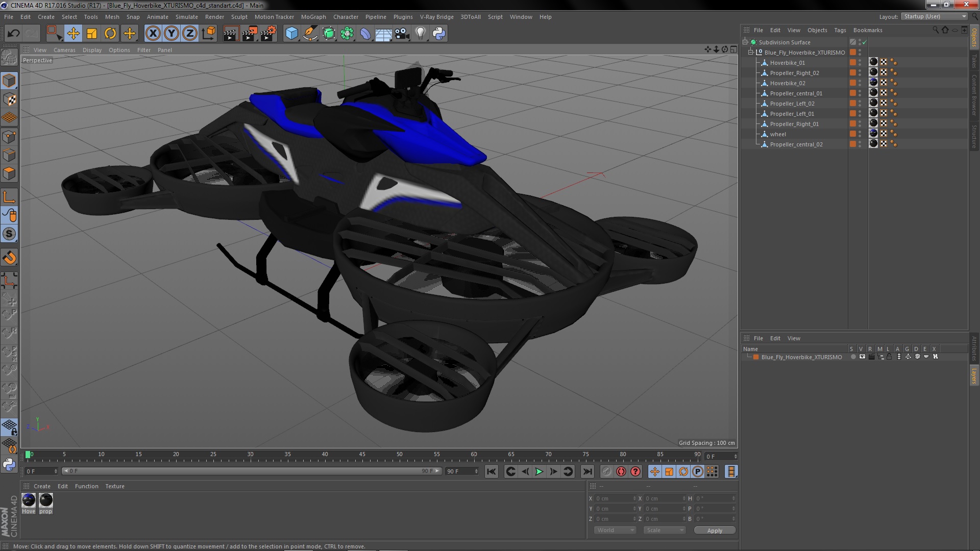
Task: Click Play Forward button
Action: click(x=539, y=471)
